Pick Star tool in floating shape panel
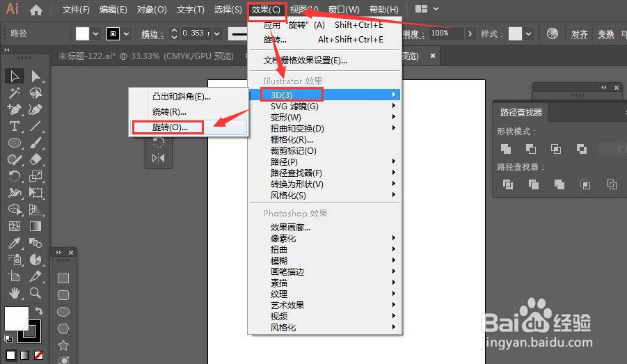This screenshot has width=627, height=364. pos(63,345)
